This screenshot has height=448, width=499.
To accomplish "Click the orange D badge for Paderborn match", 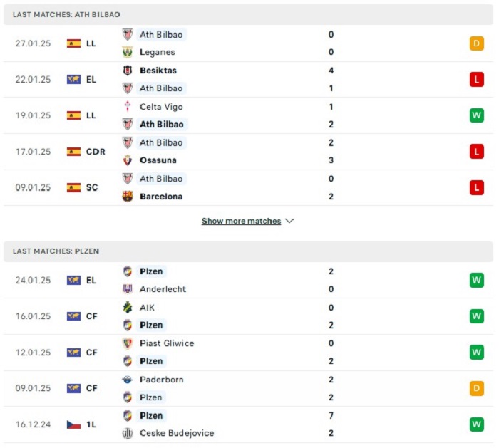I will 476,388.
